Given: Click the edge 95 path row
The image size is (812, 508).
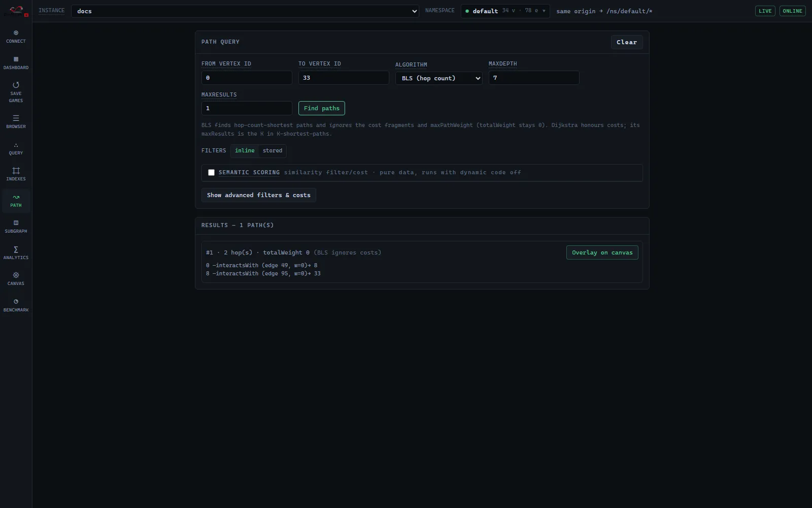Looking at the screenshot, I should (263, 273).
